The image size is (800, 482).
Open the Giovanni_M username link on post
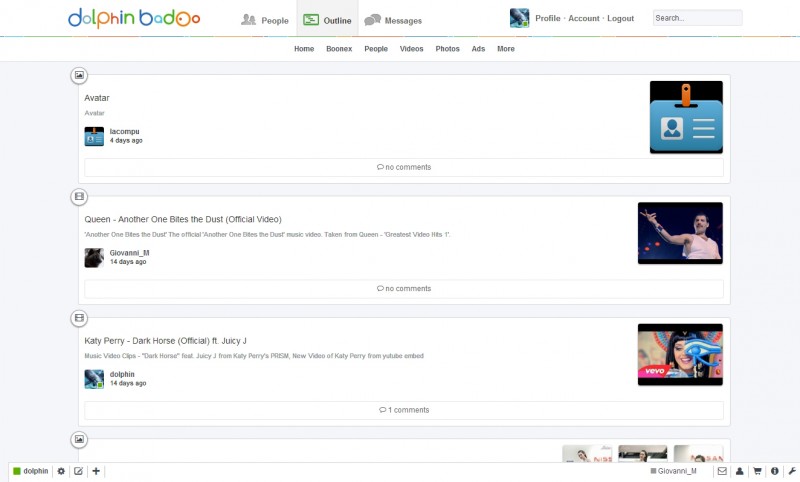[x=130, y=253]
